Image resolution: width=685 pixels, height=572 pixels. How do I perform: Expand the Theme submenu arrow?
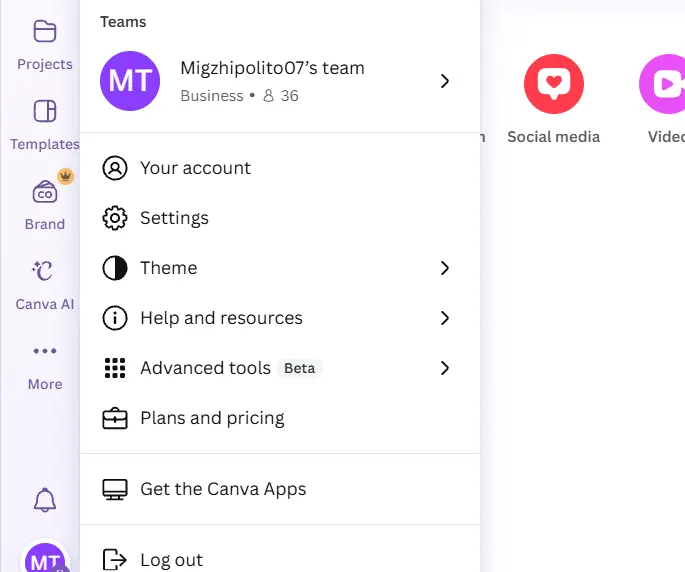tap(445, 268)
